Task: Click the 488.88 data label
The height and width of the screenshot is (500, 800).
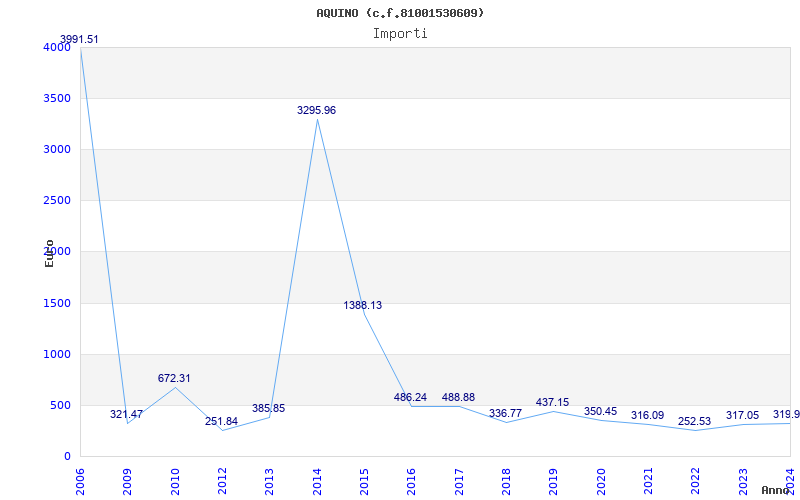Action: coord(458,397)
